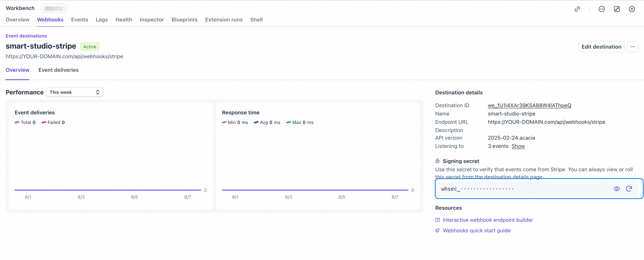Click the lock icon by Signing secret
The height and width of the screenshot is (260, 644).
[437, 161]
